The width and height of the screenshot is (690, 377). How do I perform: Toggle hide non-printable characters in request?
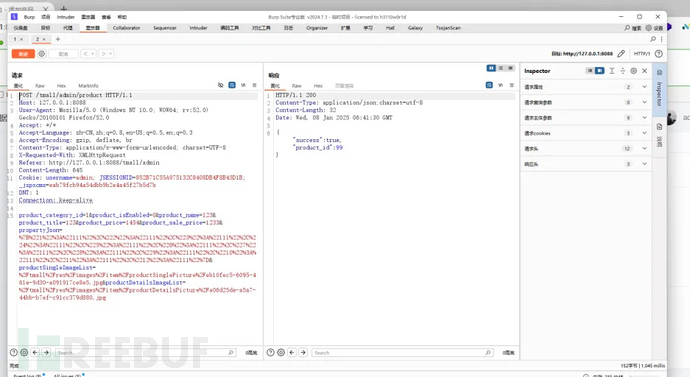coord(220,85)
